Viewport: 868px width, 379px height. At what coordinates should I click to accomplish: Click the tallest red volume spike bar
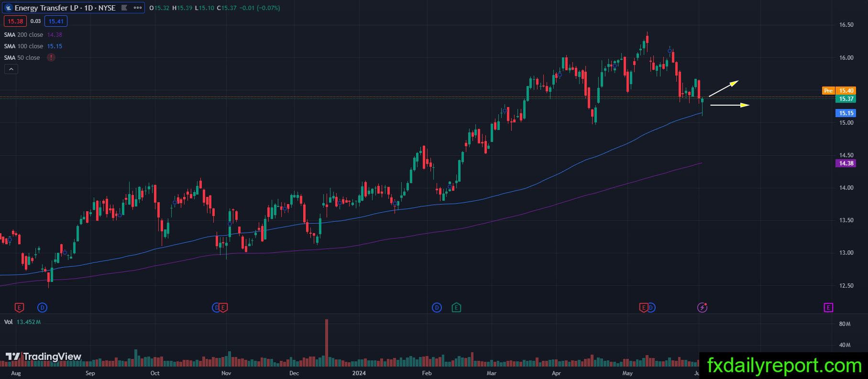[x=327, y=343]
